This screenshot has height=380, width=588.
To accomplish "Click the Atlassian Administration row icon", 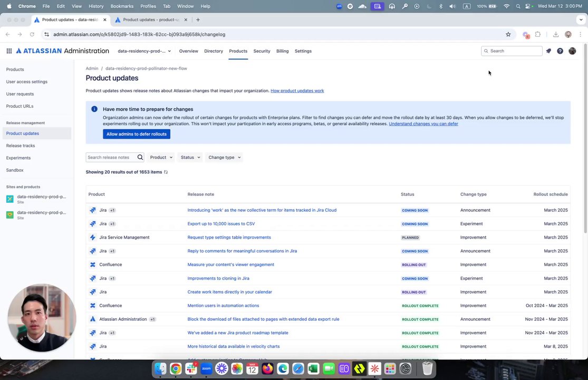I will coord(93,319).
